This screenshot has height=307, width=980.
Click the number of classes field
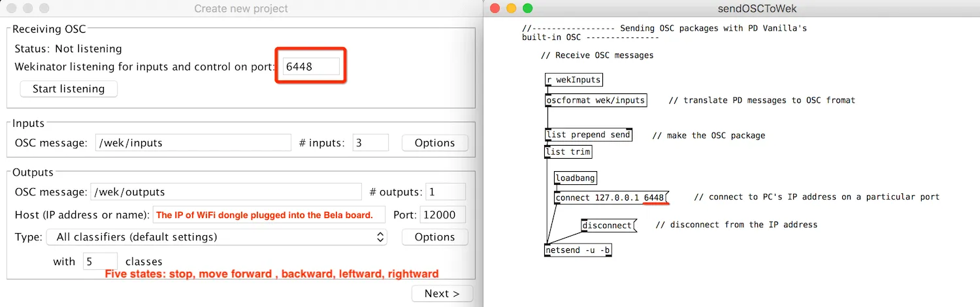pyautogui.click(x=100, y=261)
